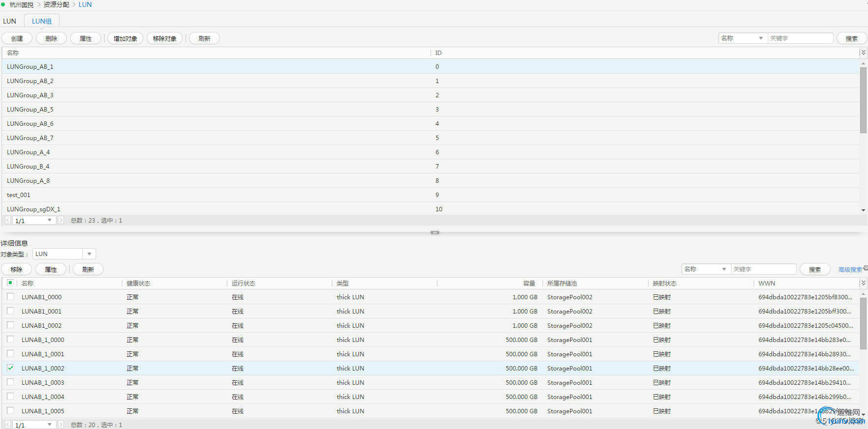Check the LUNAB1_0000 row checkbox
The image size is (868, 429).
tap(10, 296)
